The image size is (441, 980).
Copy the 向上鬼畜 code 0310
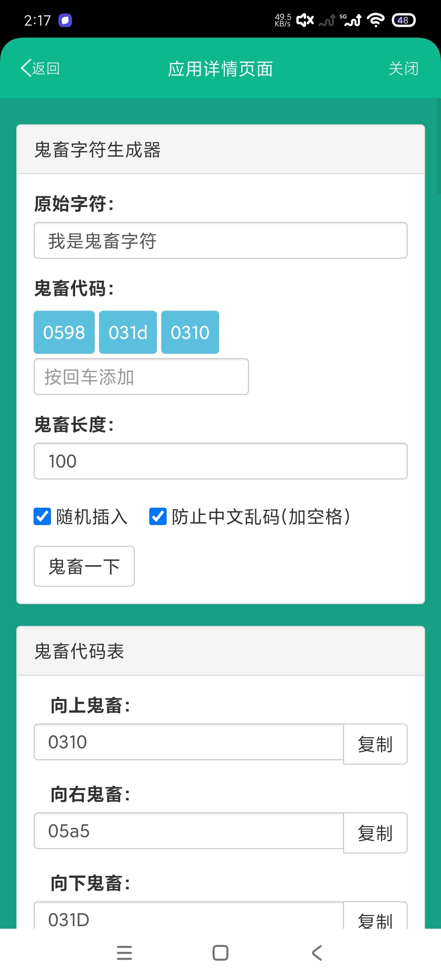(x=375, y=744)
